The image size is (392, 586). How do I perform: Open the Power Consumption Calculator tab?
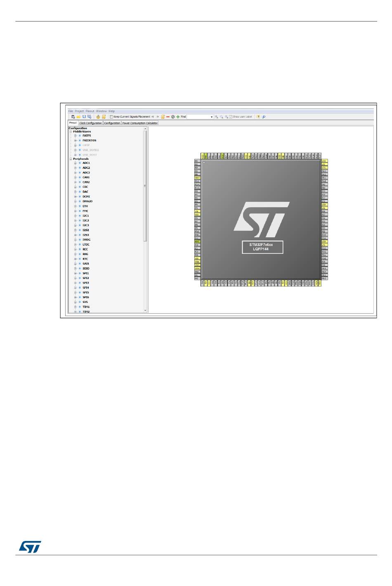pos(140,123)
